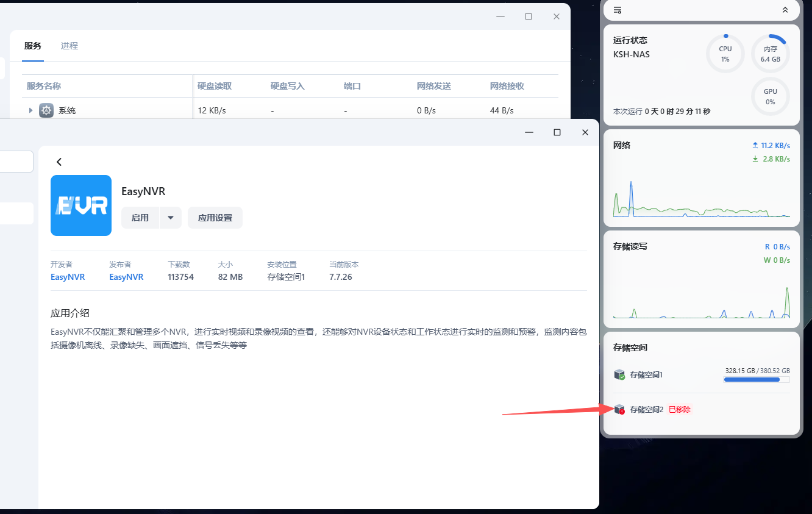The height and width of the screenshot is (514, 812).
Task: Click the 存储空间1 storage volume icon
Action: point(619,374)
